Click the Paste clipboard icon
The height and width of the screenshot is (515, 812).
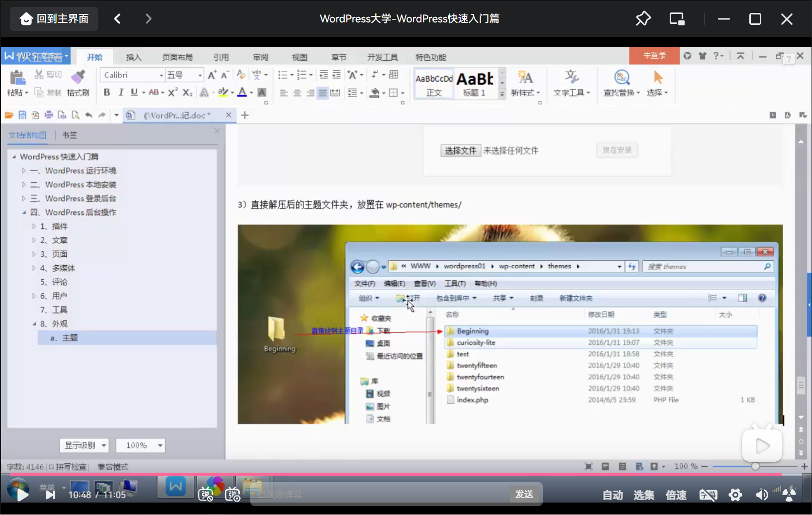(x=17, y=77)
